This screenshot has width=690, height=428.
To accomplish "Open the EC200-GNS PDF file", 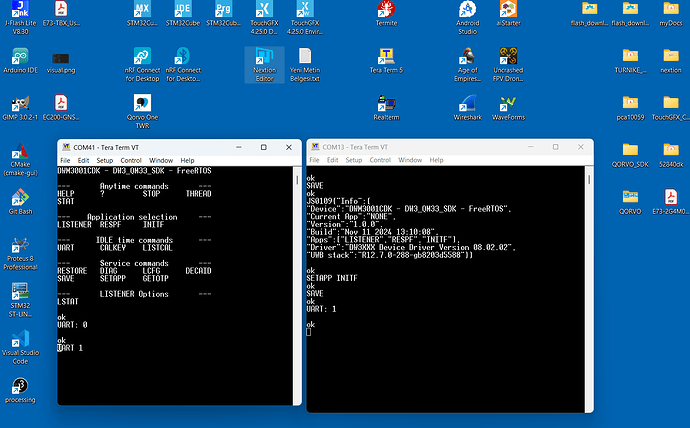I will (x=61, y=108).
